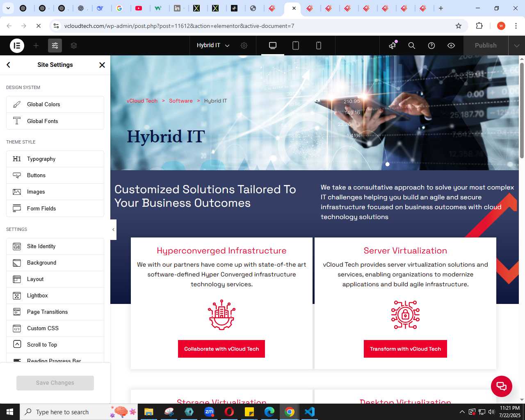Open the What's New megaphone icon

393,46
